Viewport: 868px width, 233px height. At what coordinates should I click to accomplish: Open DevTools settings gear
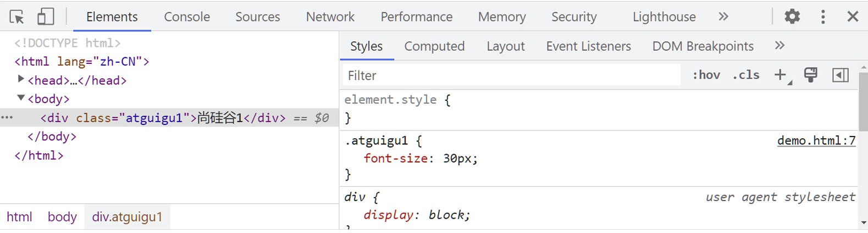pyautogui.click(x=792, y=17)
